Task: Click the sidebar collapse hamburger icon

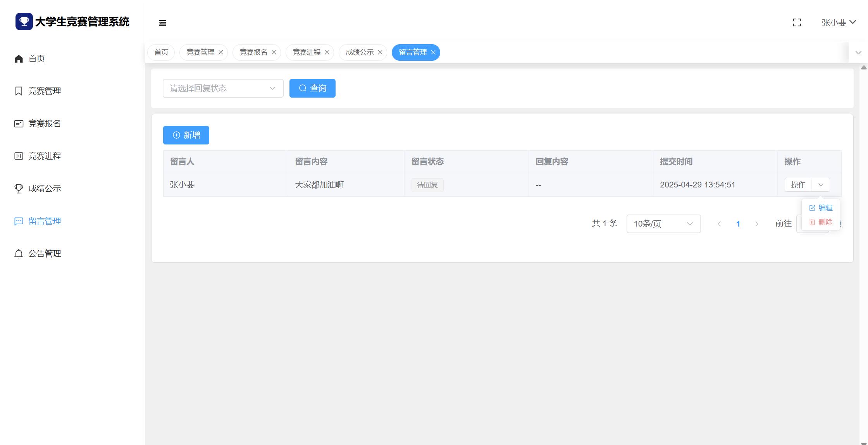Action: pos(162,23)
